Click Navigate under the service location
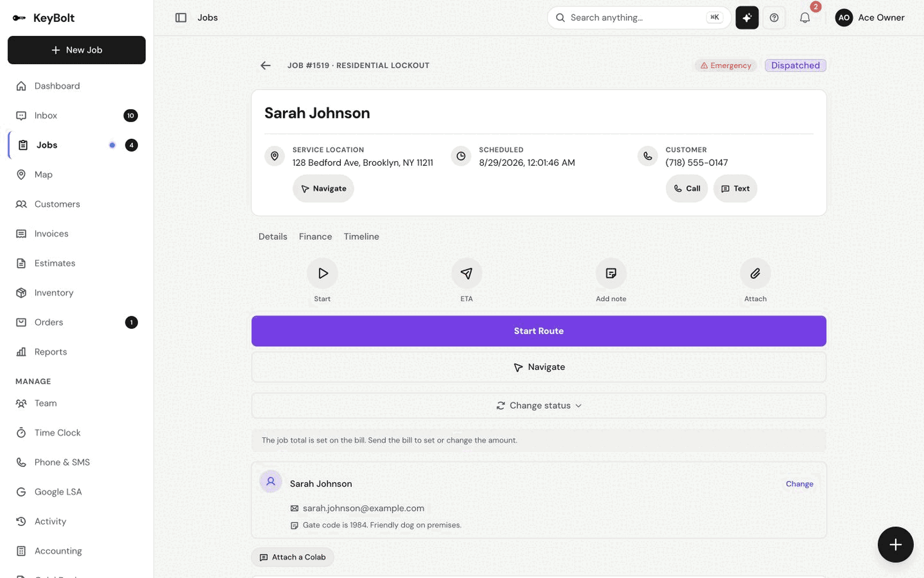 click(x=323, y=188)
